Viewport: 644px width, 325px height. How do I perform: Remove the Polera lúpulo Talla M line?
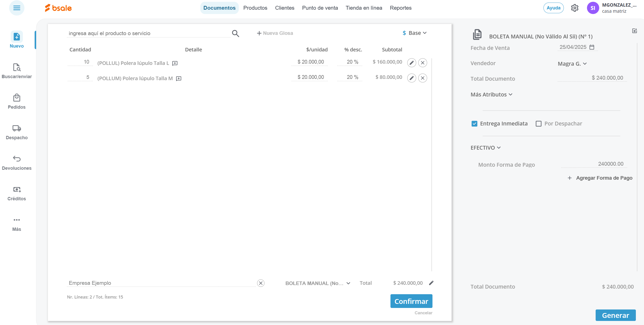pos(423,78)
